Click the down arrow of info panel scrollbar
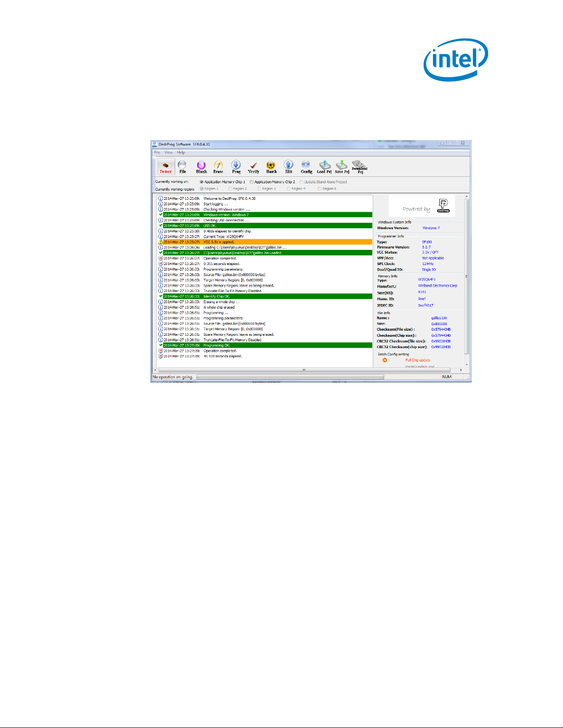Screen dimensions: 563x728 pos(467,365)
